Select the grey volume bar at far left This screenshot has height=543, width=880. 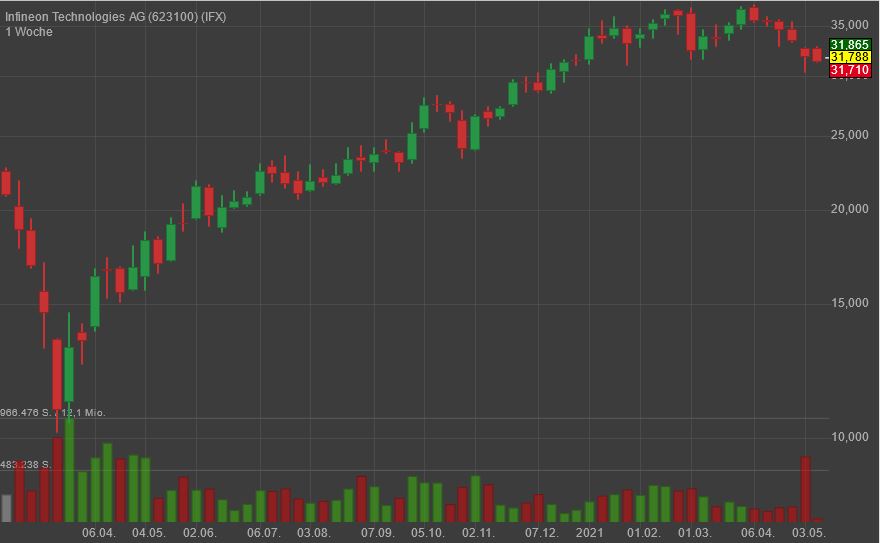pos(7,508)
